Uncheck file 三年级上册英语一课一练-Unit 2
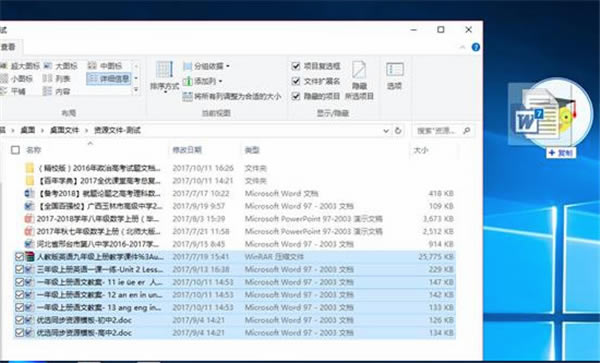 point(19,269)
